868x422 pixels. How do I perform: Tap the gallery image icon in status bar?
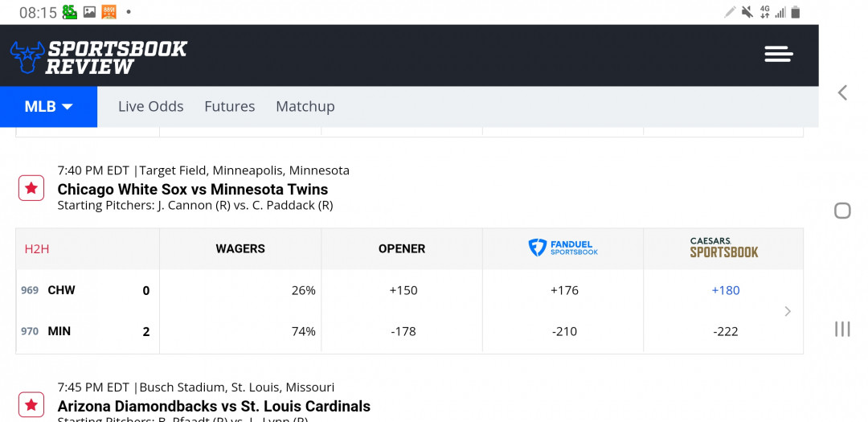[x=89, y=12]
